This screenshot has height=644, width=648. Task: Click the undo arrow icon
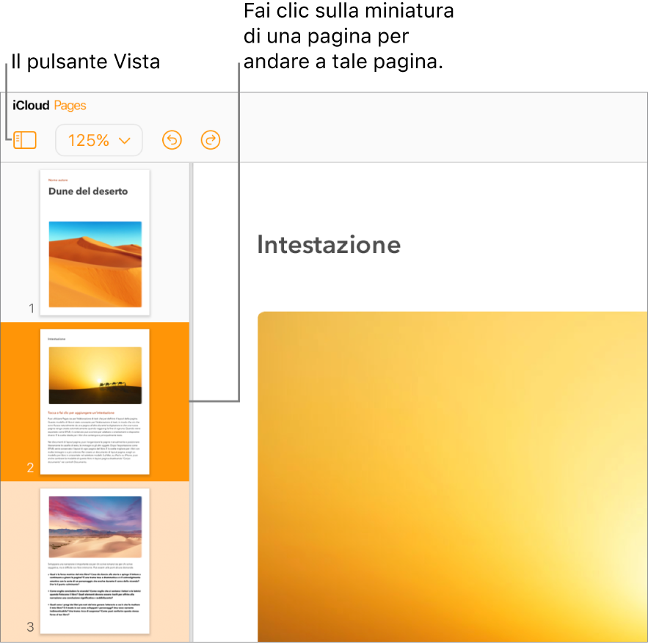click(x=172, y=140)
